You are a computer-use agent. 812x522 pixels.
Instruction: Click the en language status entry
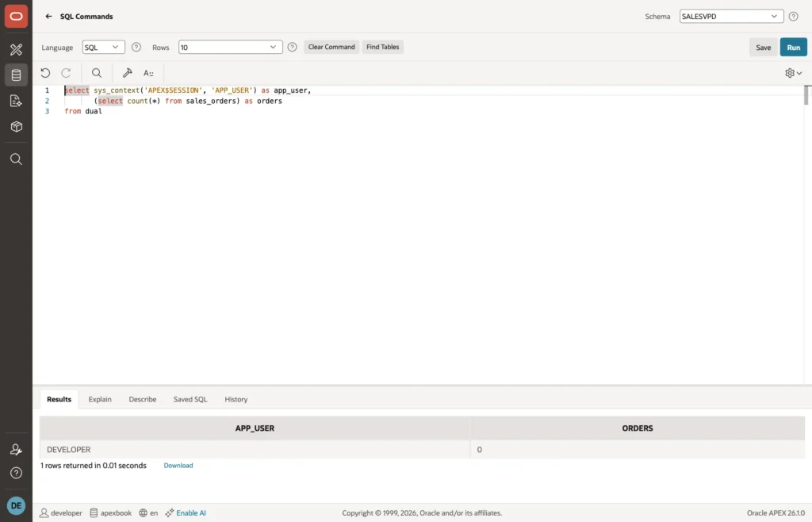coord(148,513)
